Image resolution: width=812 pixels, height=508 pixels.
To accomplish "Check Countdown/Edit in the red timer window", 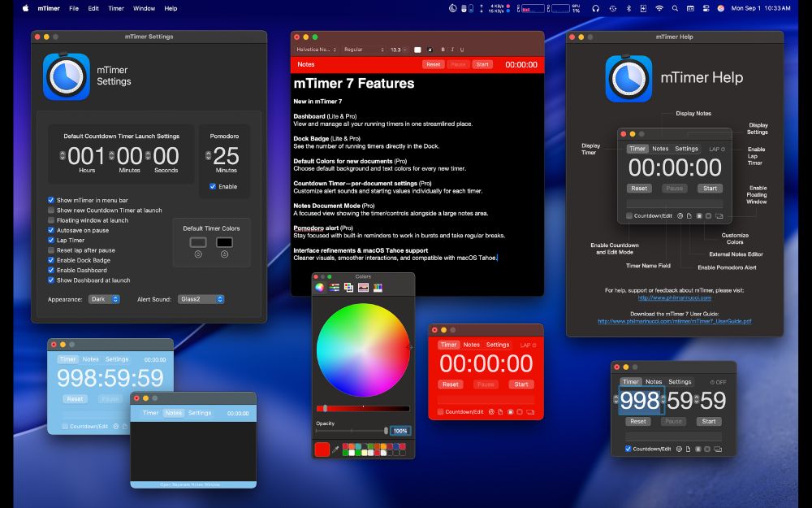I will click(441, 412).
